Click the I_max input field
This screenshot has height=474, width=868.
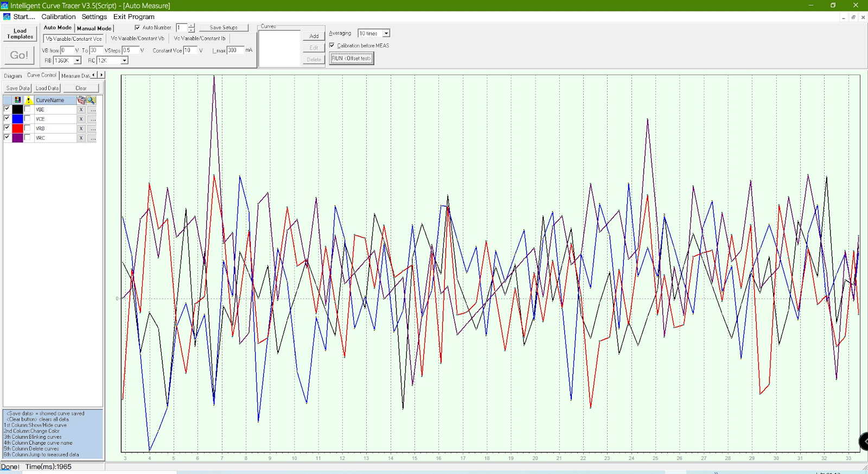click(235, 50)
